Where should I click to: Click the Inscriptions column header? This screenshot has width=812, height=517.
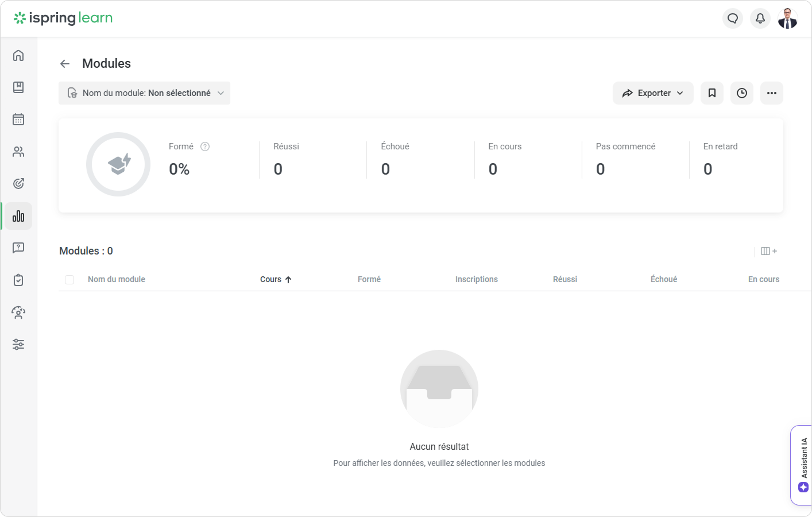tap(477, 279)
